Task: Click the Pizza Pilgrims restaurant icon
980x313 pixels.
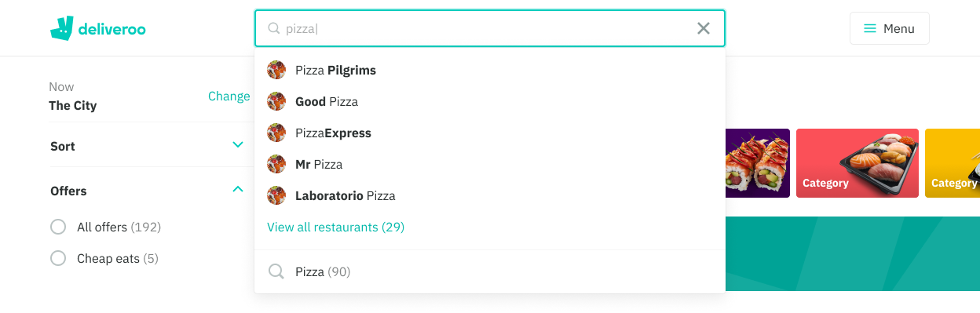Action: tap(276, 70)
